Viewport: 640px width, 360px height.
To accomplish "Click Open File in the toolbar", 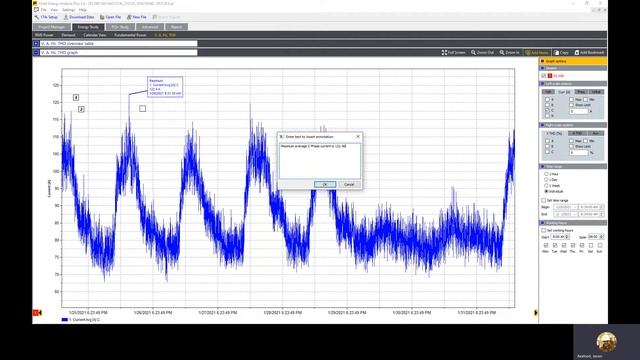I will 111,17.
